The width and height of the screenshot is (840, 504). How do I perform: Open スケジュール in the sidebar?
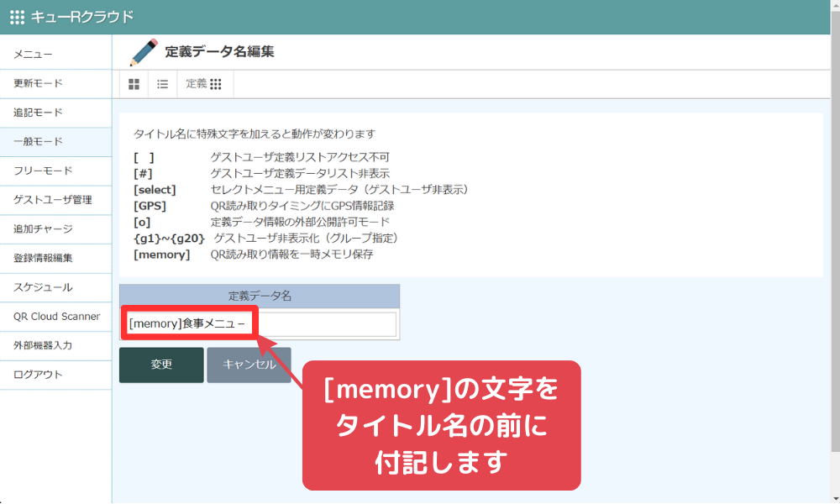(55, 287)
